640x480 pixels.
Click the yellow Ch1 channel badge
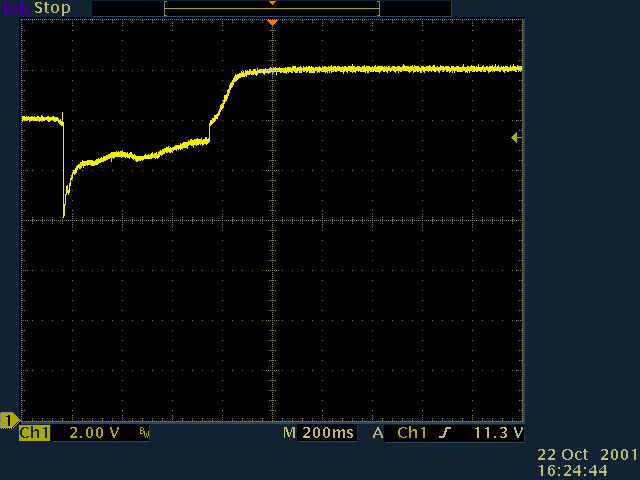[x=34, y=434]
